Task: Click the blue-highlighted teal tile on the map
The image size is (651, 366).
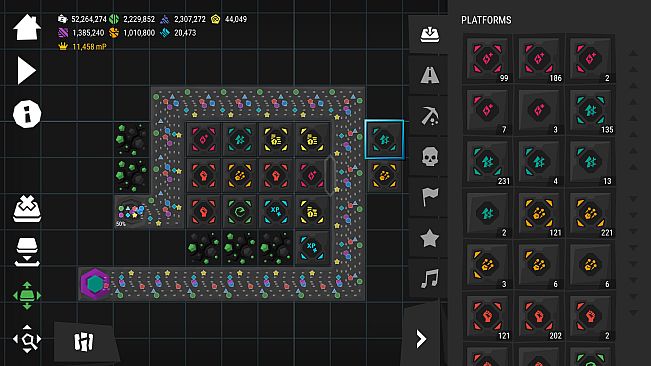Action: click(384, 139)
